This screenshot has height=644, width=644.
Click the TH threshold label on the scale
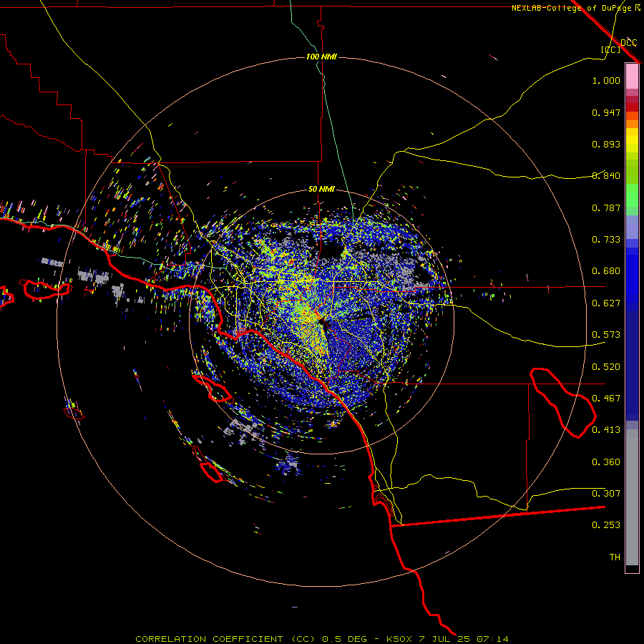click(x=615, y=557)
